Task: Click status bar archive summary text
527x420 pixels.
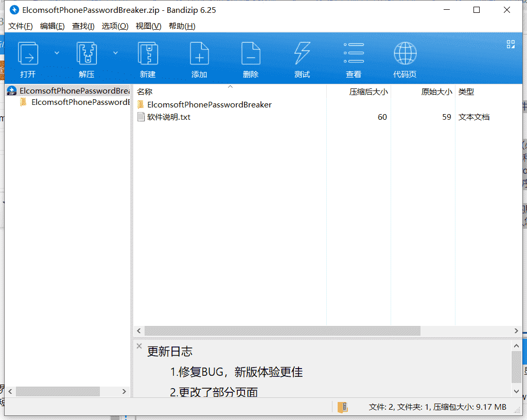Action: tap(437, 407)
